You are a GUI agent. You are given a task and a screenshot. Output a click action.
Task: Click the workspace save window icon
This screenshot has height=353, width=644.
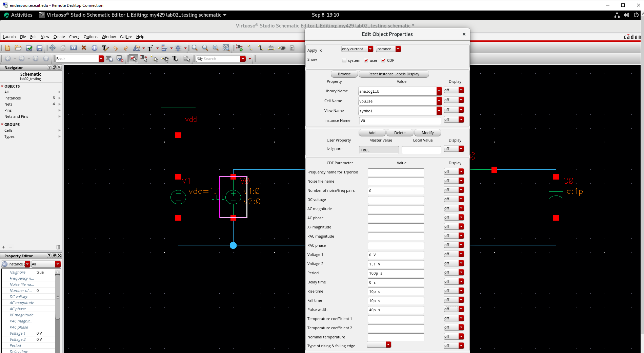tap(109, 59)
